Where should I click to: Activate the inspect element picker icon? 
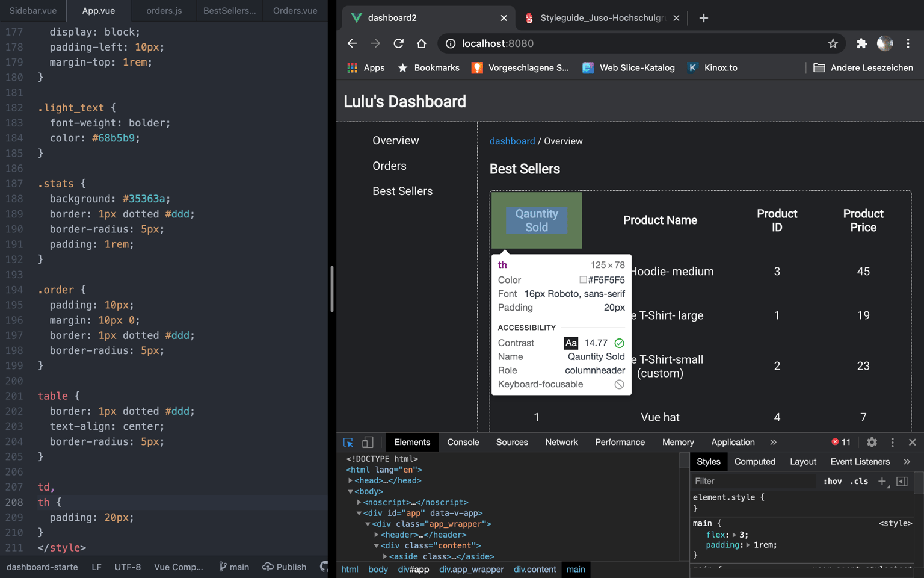pos(348,443)
